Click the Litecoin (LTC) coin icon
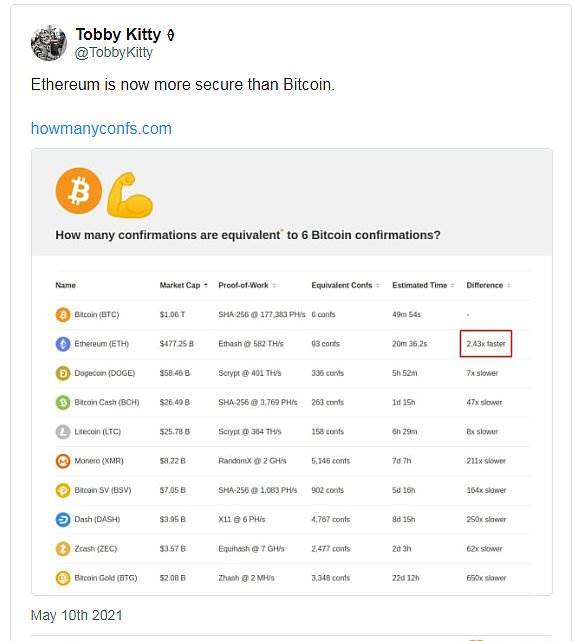This screenshot has width=575, height=641. click(x=63, y=432)
